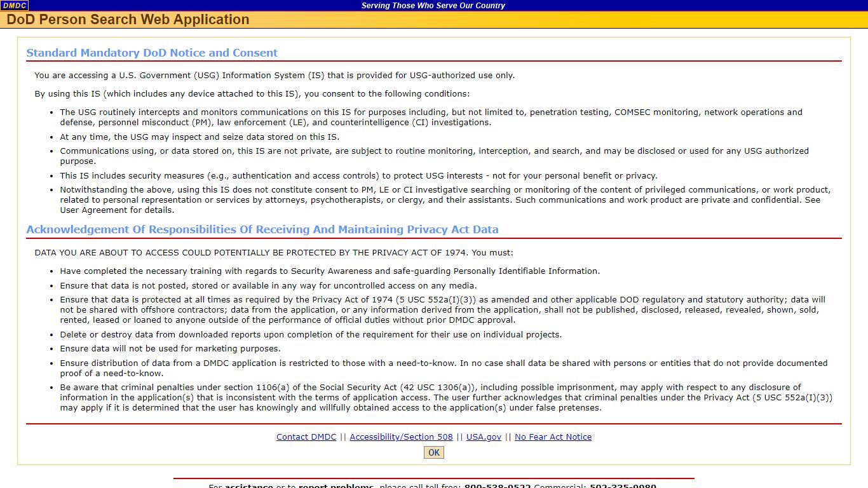Open the Contact DMDC link
The width and height of the screenshot is (868, 488).
[x=306, y=437]
